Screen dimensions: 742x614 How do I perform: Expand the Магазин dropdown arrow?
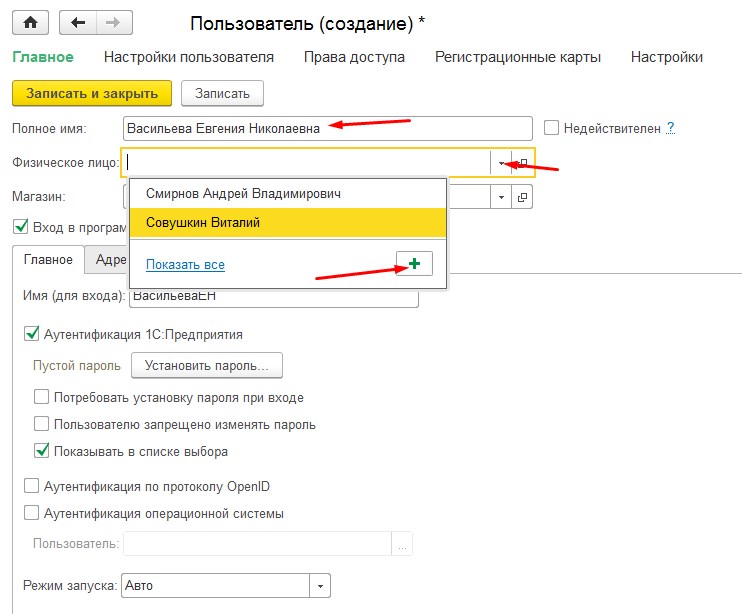tap(501, 197)
